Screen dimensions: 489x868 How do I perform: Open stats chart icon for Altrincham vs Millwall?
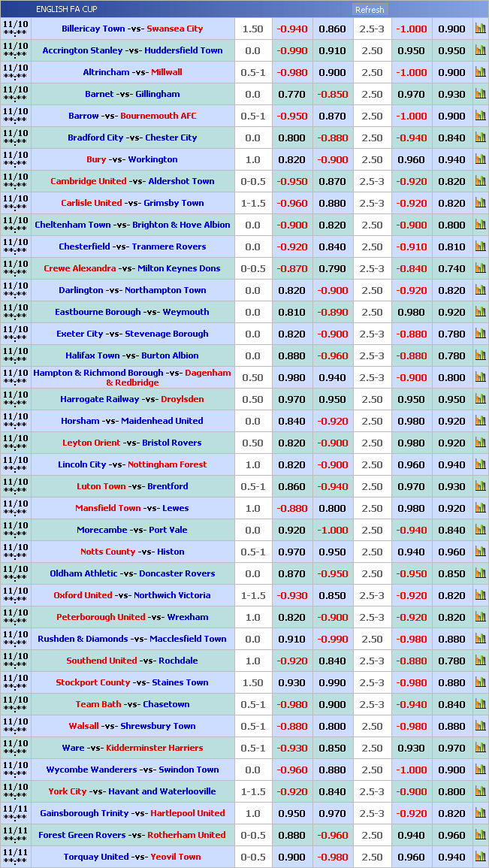tap(480, 72)
